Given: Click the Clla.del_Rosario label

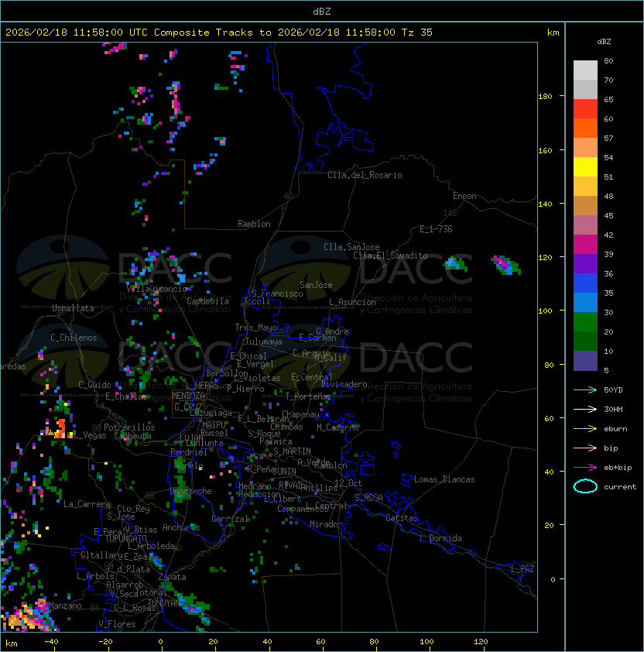Looking at the screenshot, I should tap(365, 175).
